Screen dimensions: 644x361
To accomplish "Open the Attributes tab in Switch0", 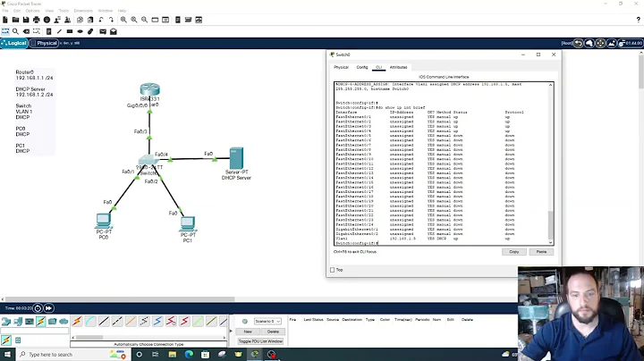I will pyautogui.click(x=398, y=67).
